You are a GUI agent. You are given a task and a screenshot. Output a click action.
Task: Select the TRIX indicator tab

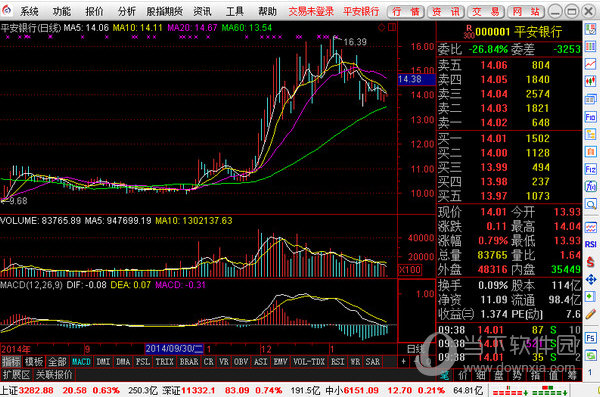click(x=164, y=362)
